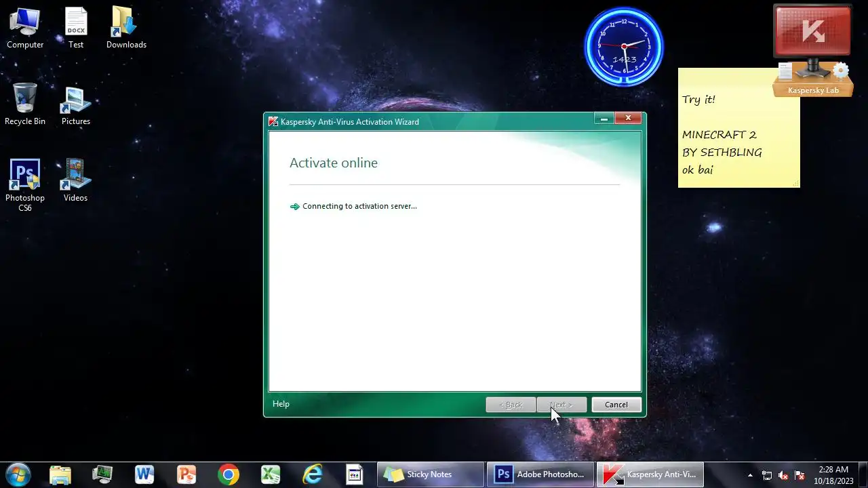This screenshot has height=488, width=868.
Task: Click the Kaspersky Lab gadget label
Action: (813, 90)
